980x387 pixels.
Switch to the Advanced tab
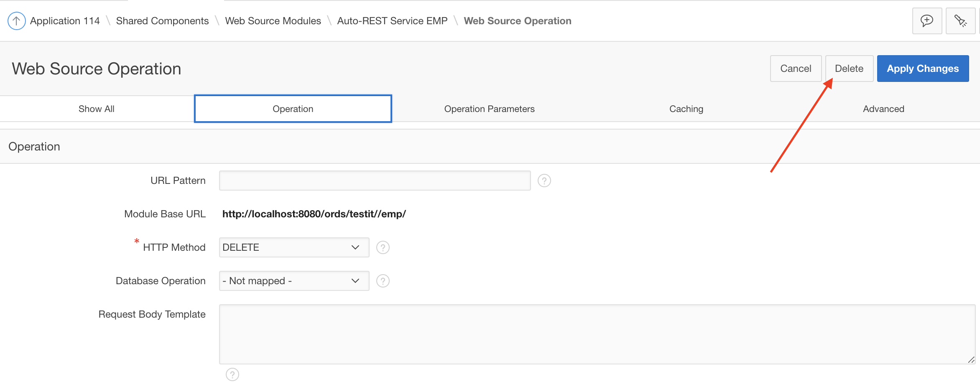(x=883, y=109)
